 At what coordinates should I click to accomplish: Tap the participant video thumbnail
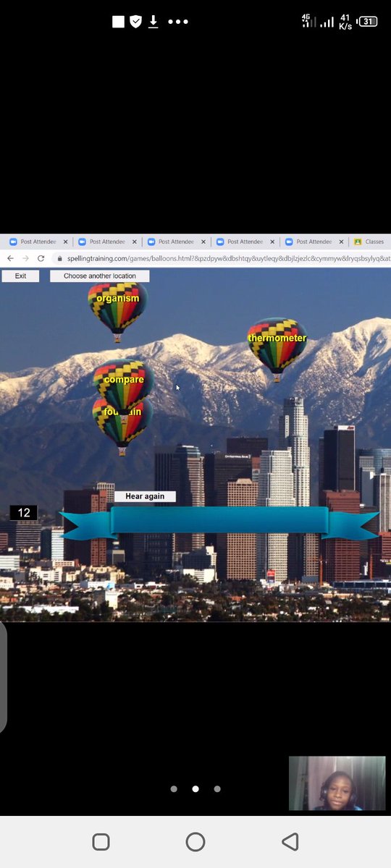337,783
